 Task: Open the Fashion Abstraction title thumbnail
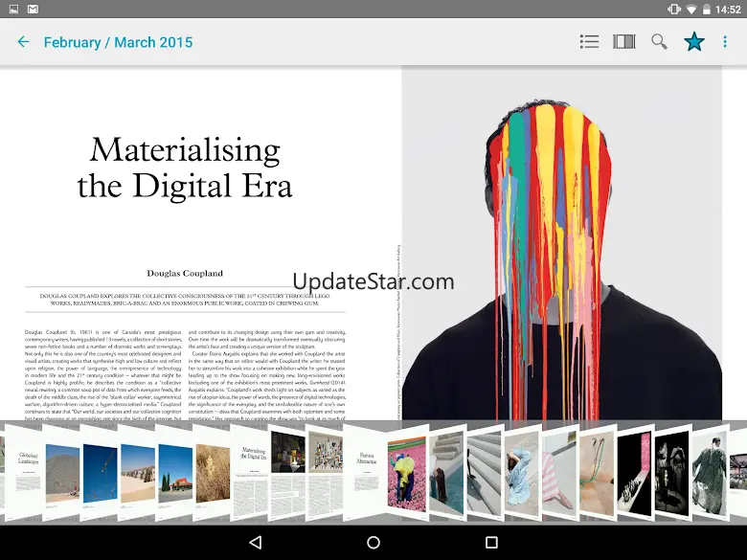coord(366,472)
